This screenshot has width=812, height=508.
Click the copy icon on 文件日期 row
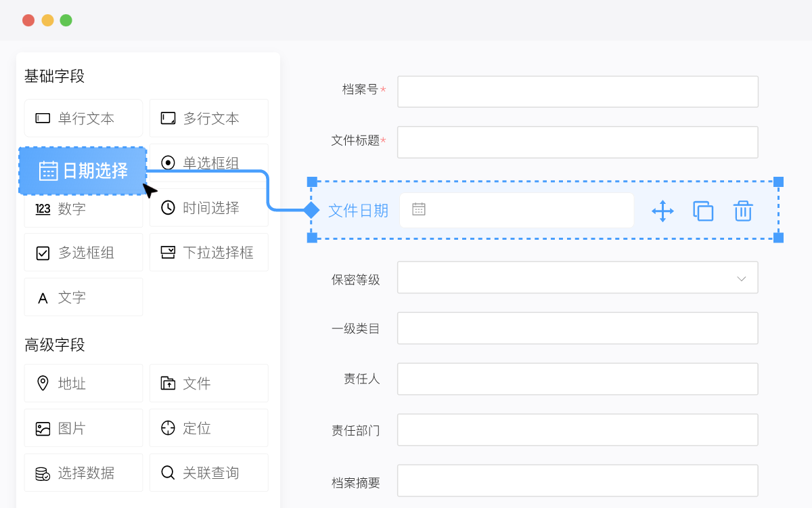coord(703,211)
